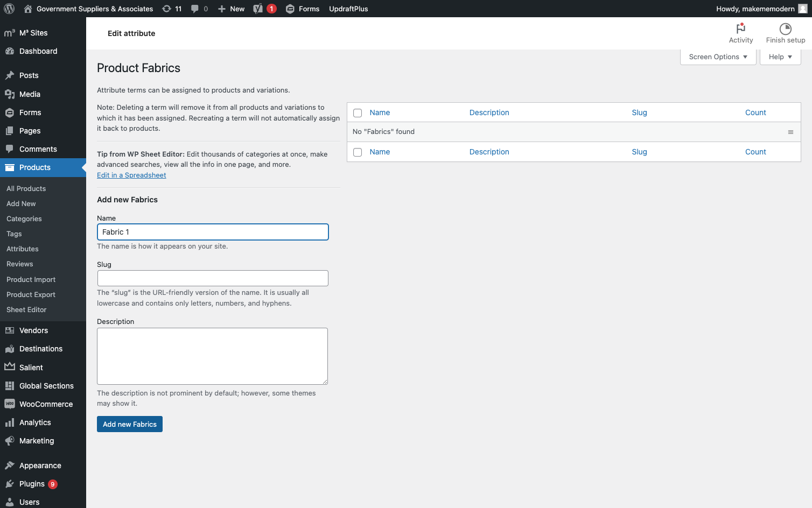Click into the empty Slug field
Screen dimensions: 812x508
coord(213,278)
